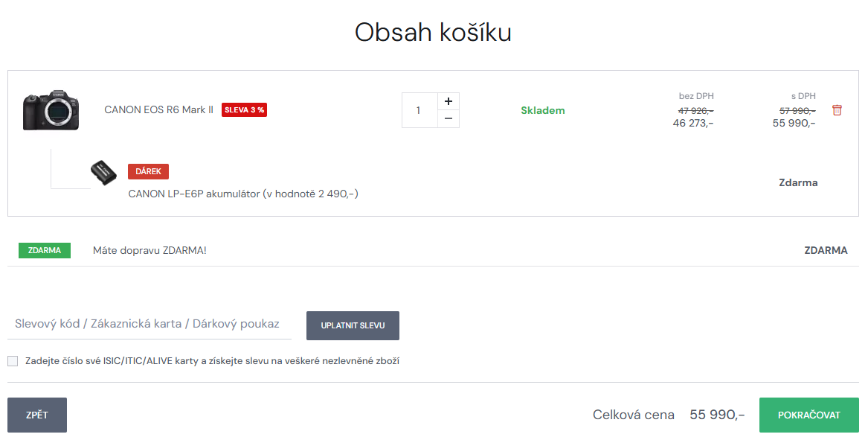
Task: Open the CANON LP-E6P akumulátor gift link
Action: [243, 194]
